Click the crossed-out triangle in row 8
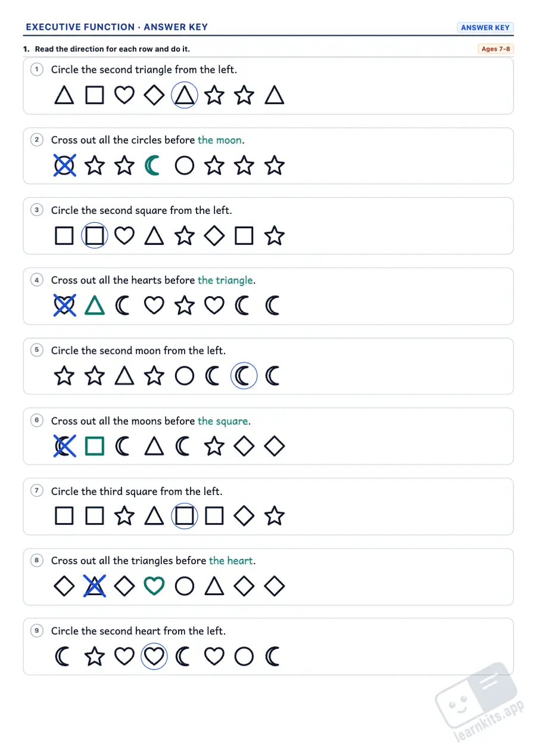 coord(95,586)
